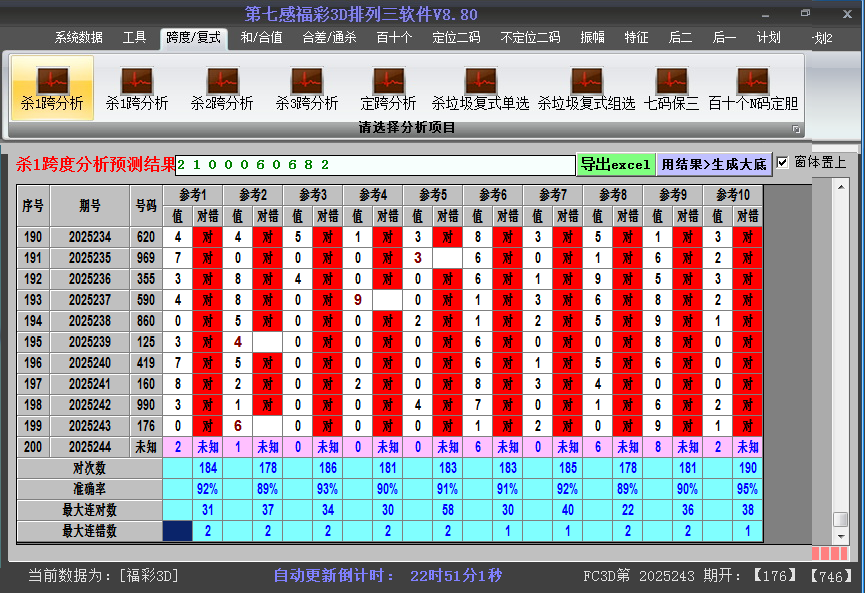865x593 pixels.
Task: Open 杀垃圾复式单选 tool
Action: [480, 88]
